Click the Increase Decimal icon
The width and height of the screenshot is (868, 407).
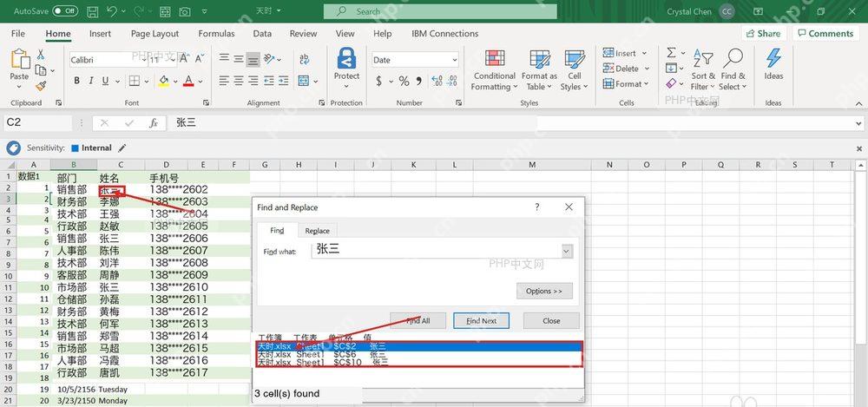click(437, 82)
